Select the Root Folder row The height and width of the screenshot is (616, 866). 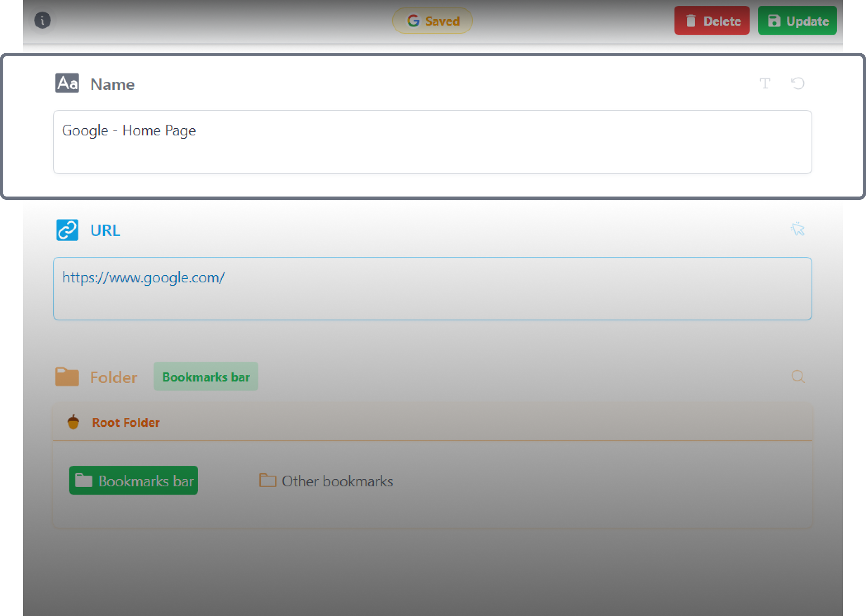coord(432,422)
